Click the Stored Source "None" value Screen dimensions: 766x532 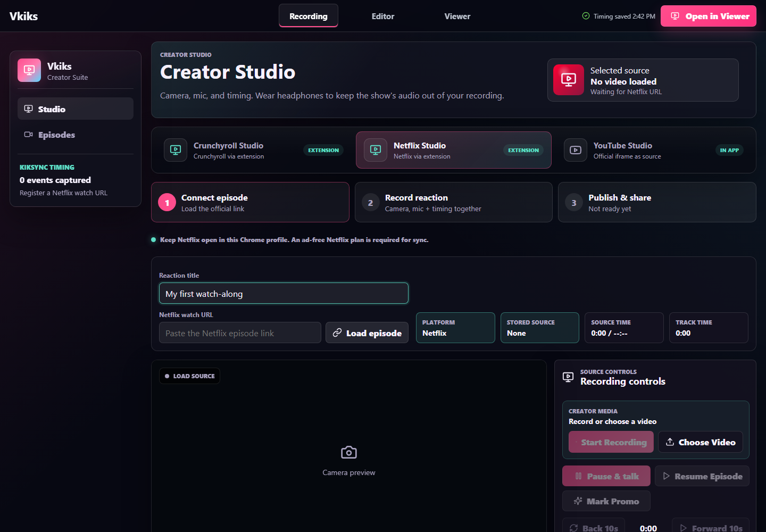[516, 333]
